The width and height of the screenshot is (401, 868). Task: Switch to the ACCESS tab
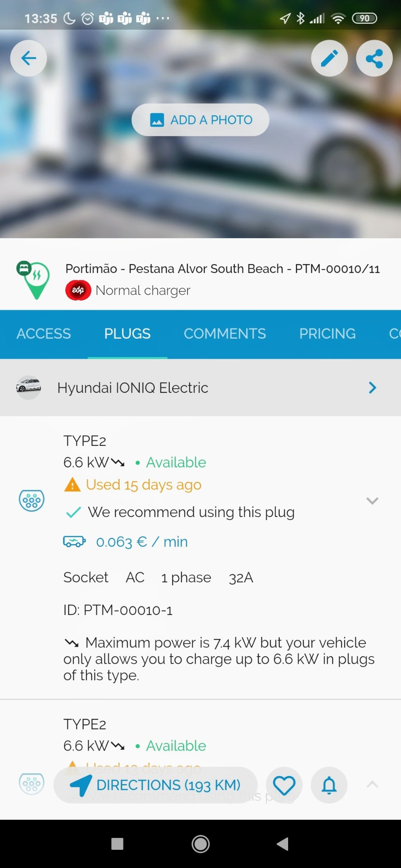[x=44, y=334]
